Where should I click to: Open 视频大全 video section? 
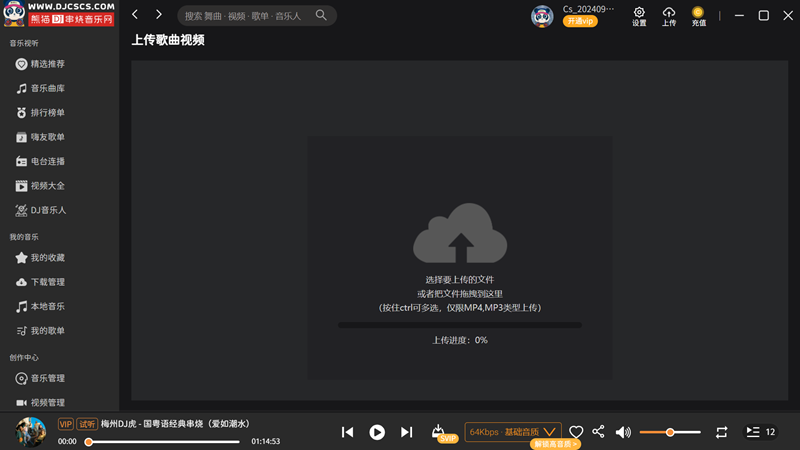pyautogui.click(x=40, y=186)
